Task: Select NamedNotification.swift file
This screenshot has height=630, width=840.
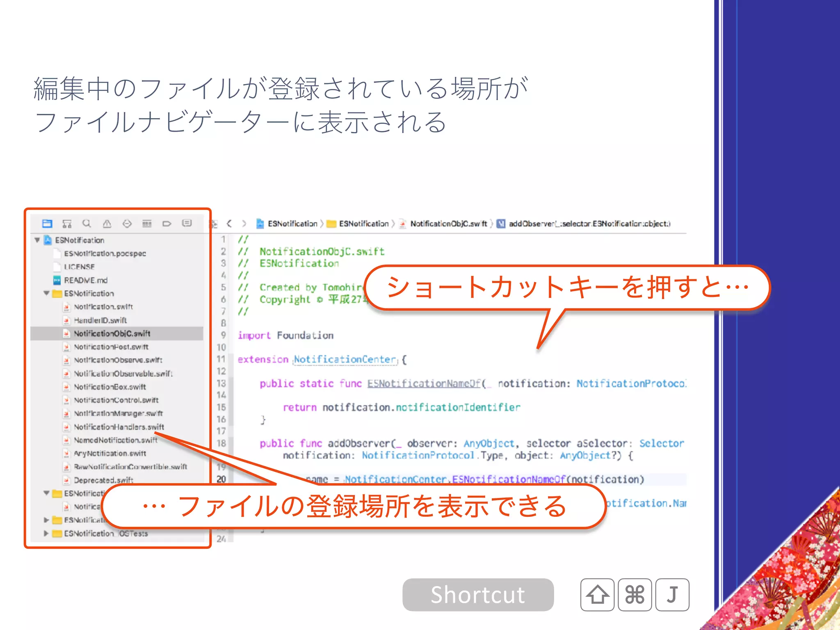Action: 116,440
